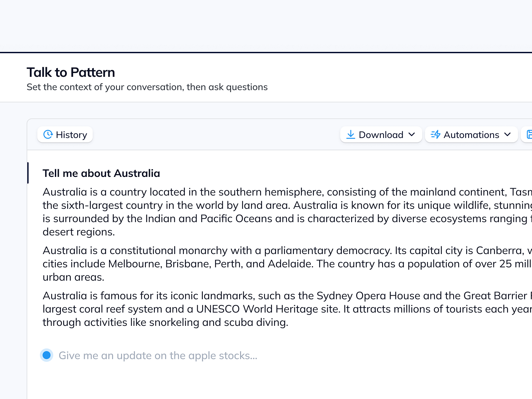Click the 'Talk to Pattern' page title

[x=71, y=72]
